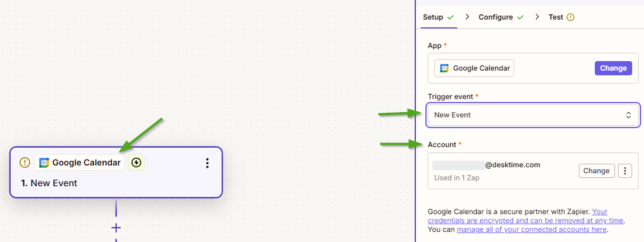
Task: Click the warning icon on the trigger step card
Action: (25, 163)
